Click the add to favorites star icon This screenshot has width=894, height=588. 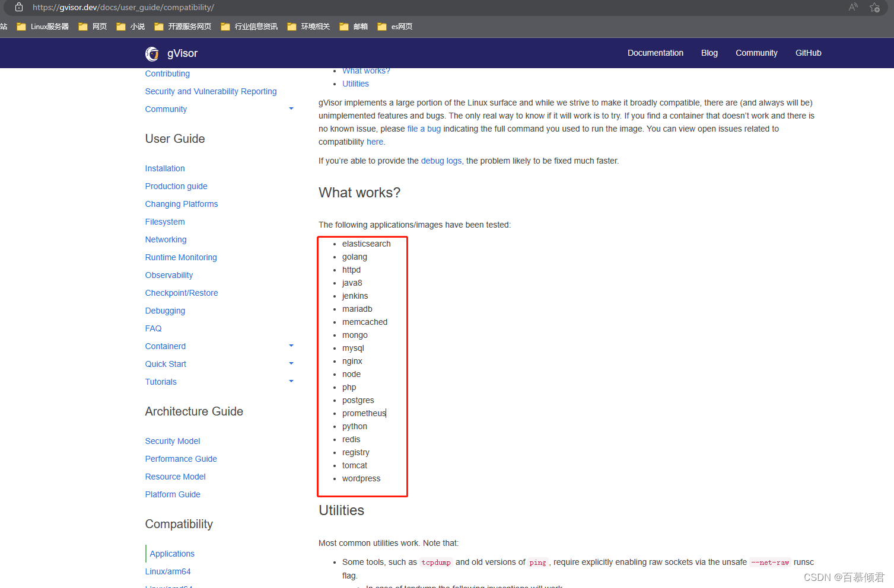click(874, 7)
